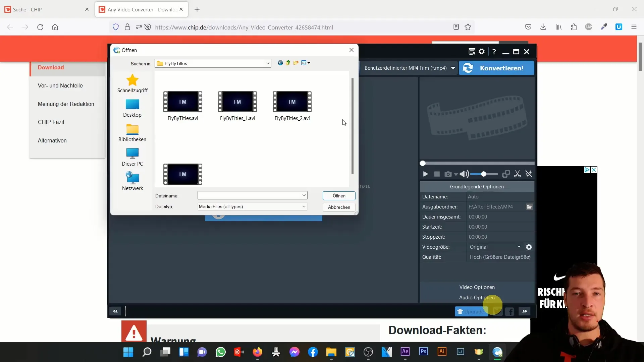The width and height of the screenshot is (644, 362).
Task: Click Abbrechen to cancel file dialog
Action: click(x=339, y=207)
